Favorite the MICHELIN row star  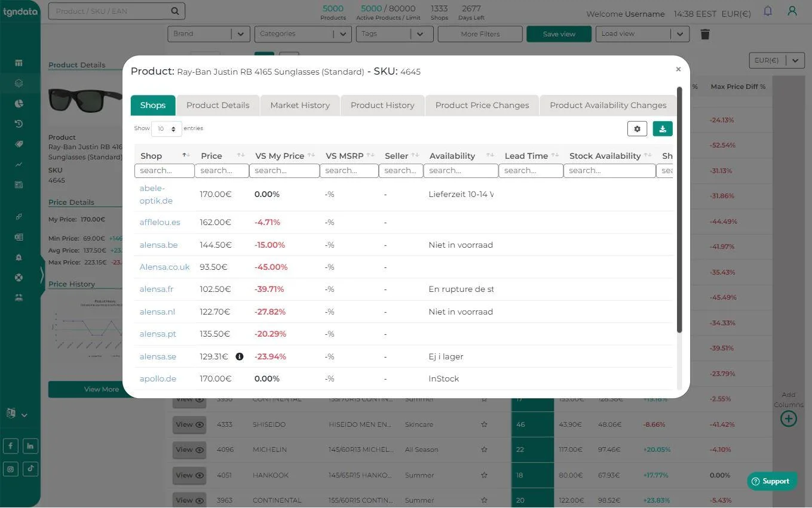(x=484, y=449)
